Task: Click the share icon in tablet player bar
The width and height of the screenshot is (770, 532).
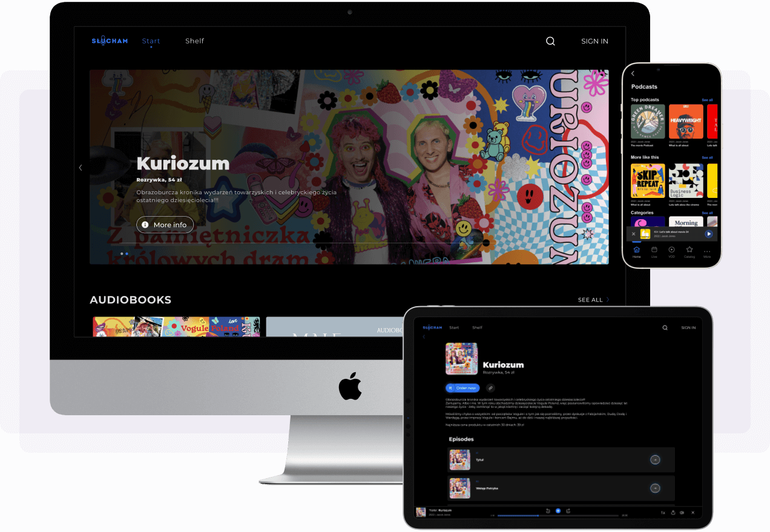Action: tap(673, 512)
